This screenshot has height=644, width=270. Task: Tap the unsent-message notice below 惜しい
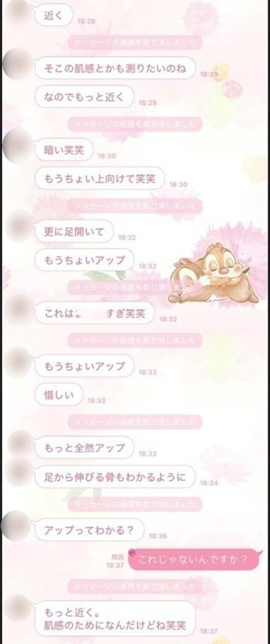[135, 422]
